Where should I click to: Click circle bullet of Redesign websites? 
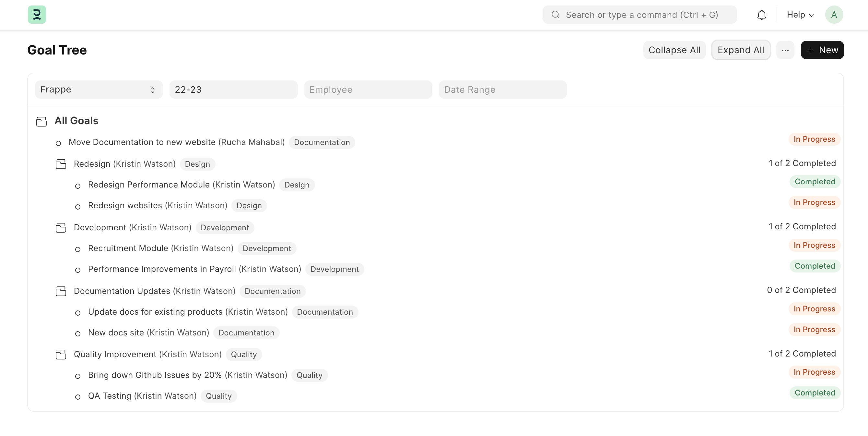tap(78, 207)
